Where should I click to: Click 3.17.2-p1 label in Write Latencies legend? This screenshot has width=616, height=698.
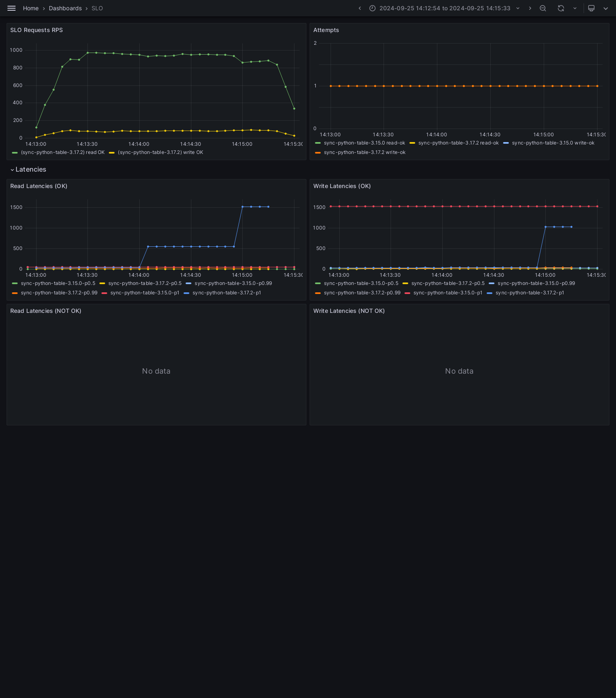530,293
